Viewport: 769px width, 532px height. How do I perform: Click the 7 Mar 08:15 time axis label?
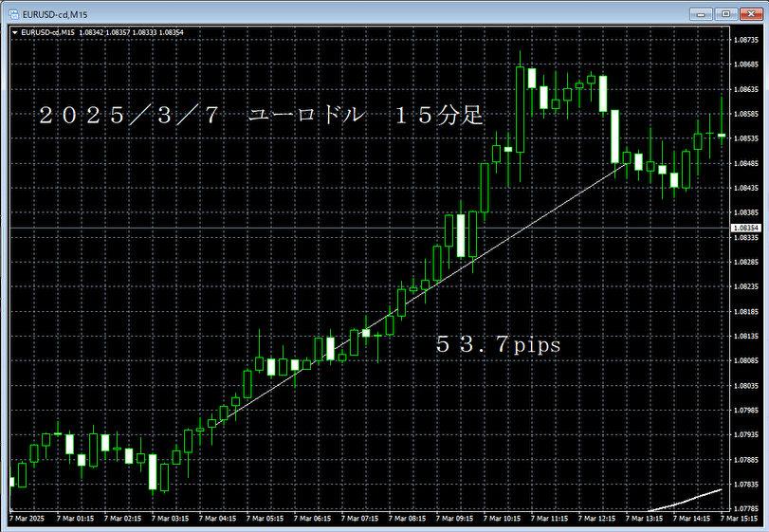(411, 519)
